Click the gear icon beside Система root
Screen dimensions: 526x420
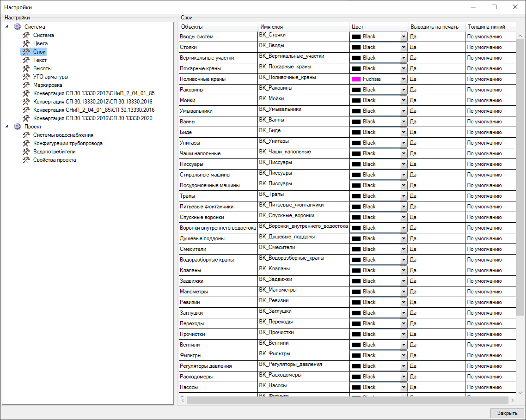(x=17, y=26)
